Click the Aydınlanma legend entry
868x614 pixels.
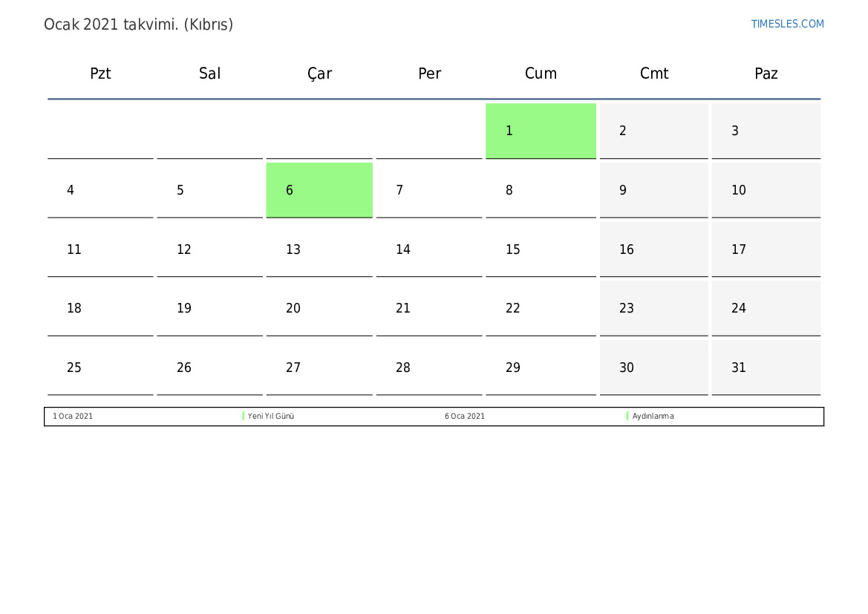point(653,417)
